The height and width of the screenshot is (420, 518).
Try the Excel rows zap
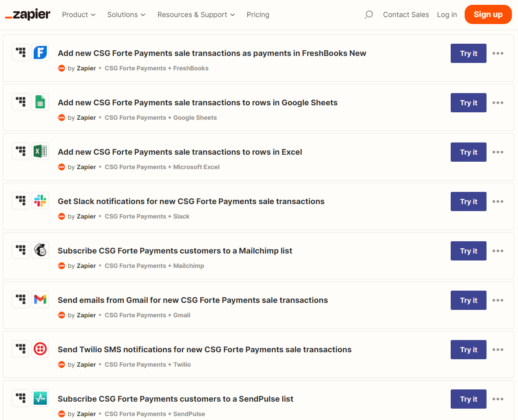pos(469,152)
